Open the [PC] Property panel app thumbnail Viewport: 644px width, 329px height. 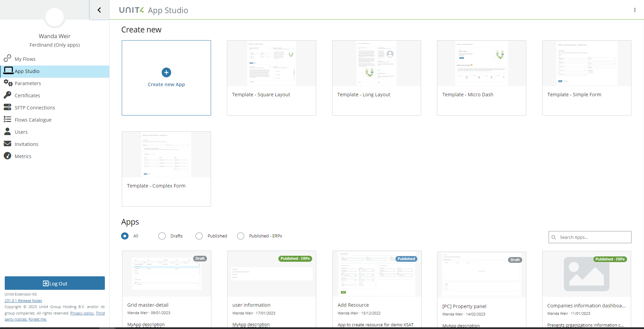pos(482,275)
